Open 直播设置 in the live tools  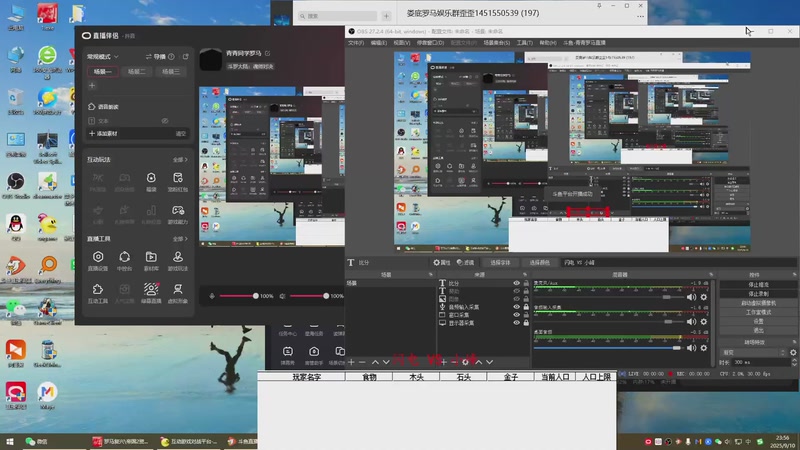(98, 260)
